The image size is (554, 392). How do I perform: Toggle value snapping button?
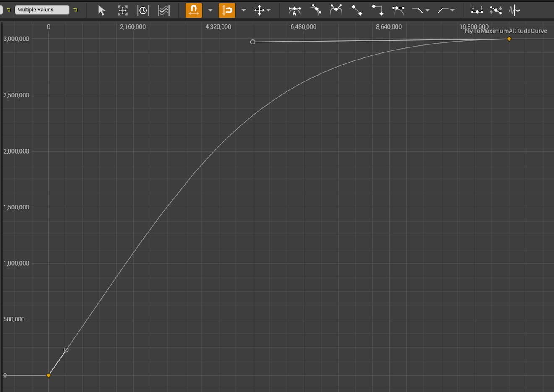tap(227, 10)
